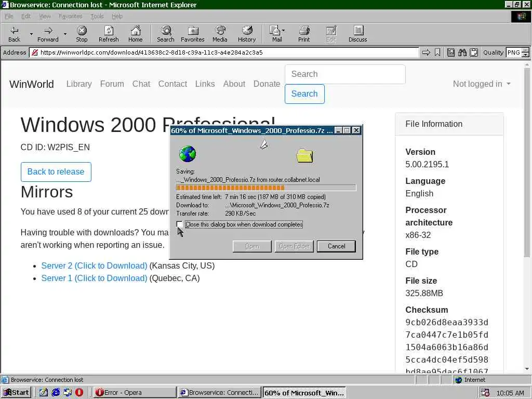
Task: Open the Contact nav link
Action: click(172, 84)
